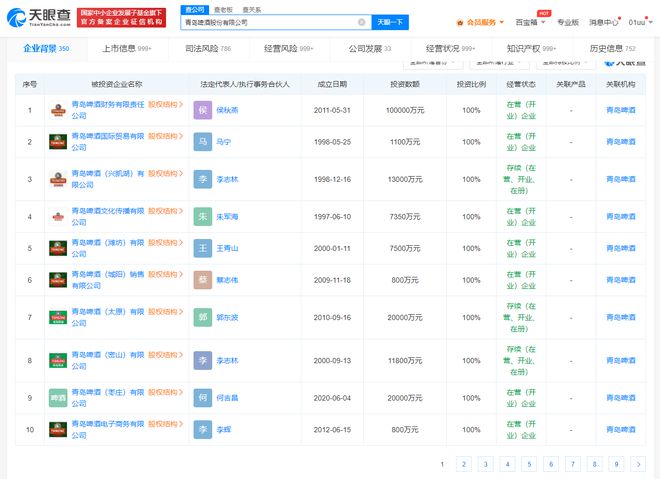The height and width of the screenshot is (479, 660).
Task: Open the Tianyancha logo home link
Action: [x=39, y=17]
